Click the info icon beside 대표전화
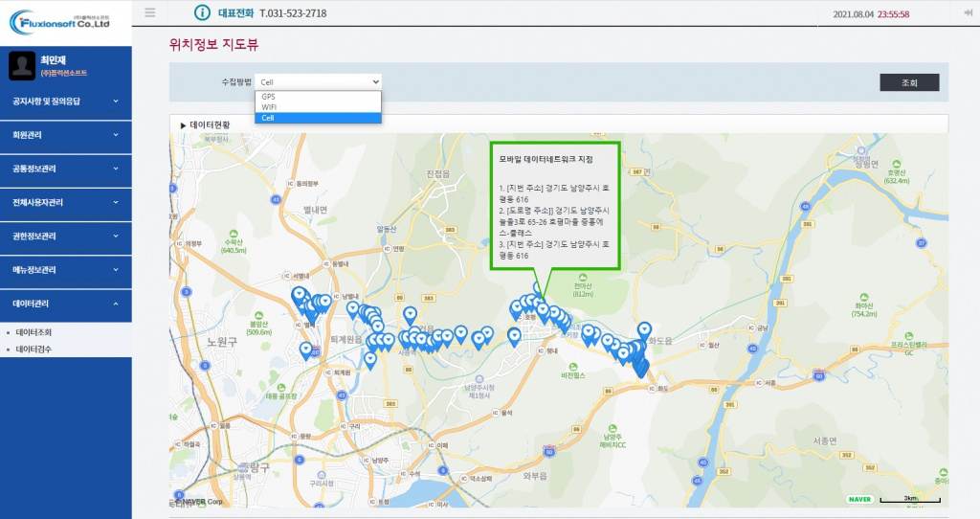 pos(200,12)
